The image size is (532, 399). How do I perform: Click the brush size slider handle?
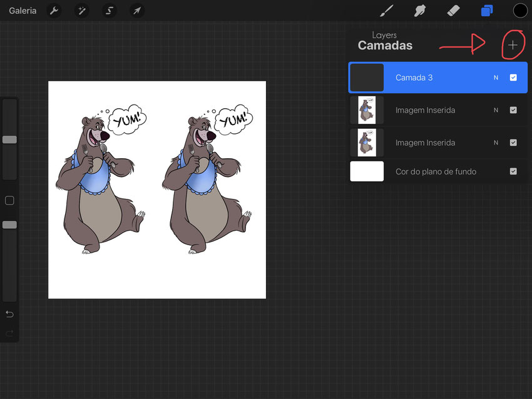(x=9, y=139)
